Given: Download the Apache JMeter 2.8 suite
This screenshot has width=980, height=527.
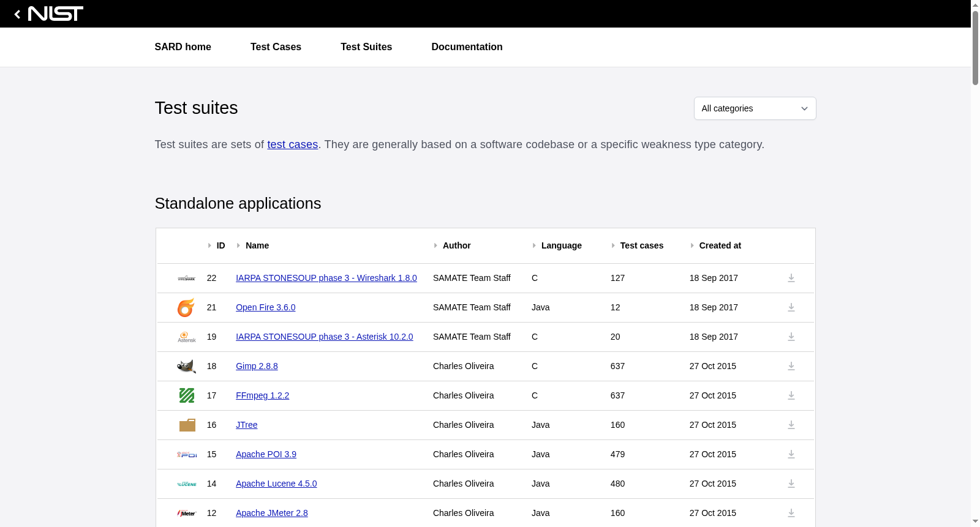Looking at the screenshot, I should (791, 513).
